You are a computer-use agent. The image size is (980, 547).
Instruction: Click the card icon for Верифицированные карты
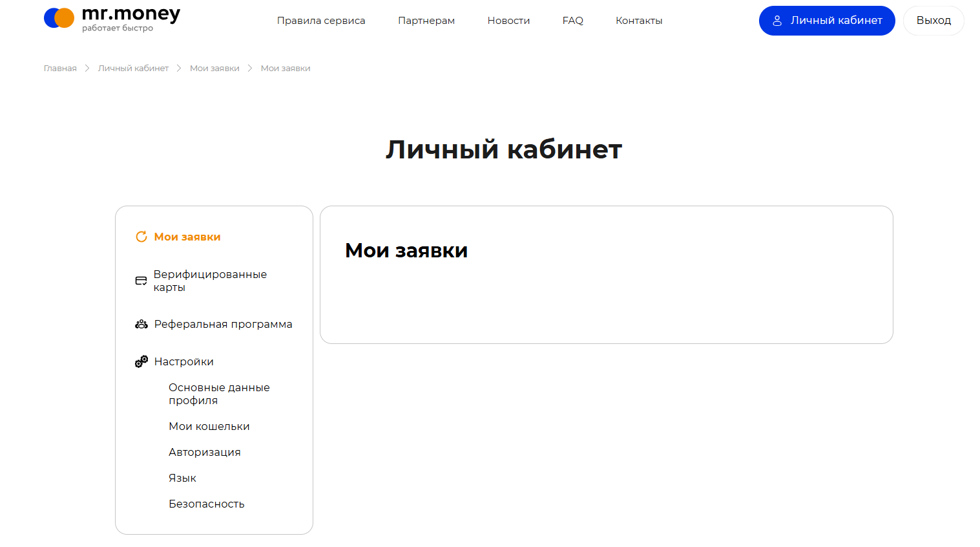[141, 281]
